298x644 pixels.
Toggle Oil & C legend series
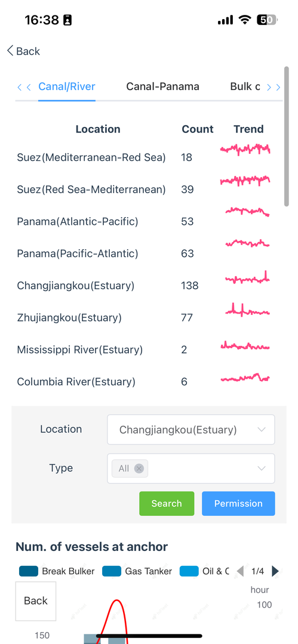click(204, 571)
